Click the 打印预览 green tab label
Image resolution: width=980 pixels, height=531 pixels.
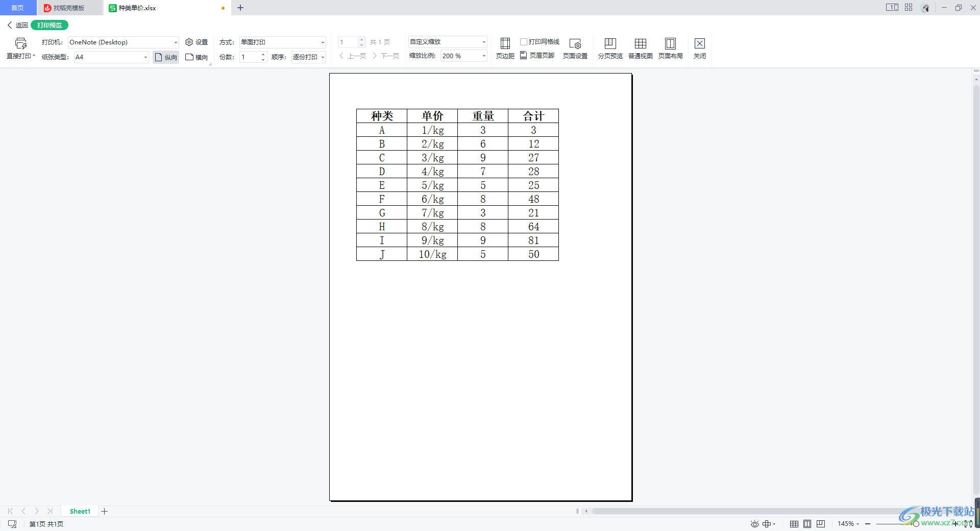click(50, 25)
